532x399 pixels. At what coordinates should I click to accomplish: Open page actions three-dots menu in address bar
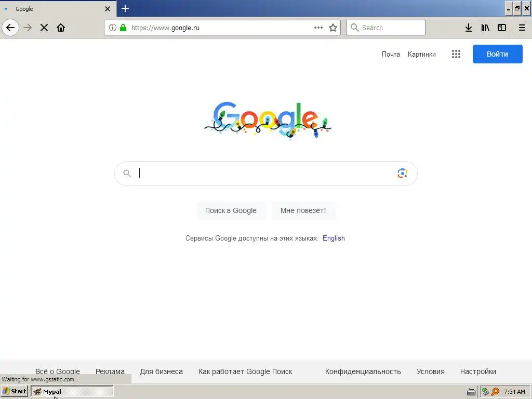(318, 28)
